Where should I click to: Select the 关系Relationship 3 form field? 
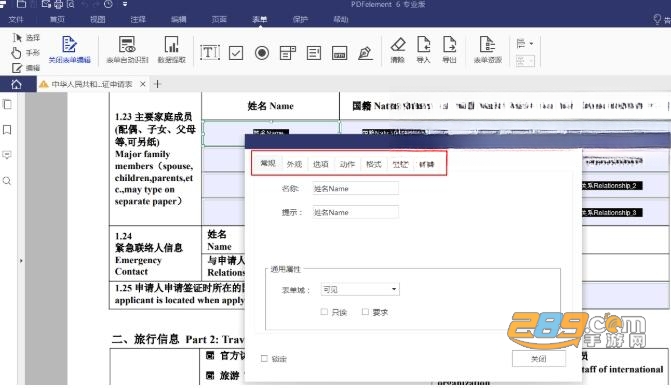tap(612, 213)
